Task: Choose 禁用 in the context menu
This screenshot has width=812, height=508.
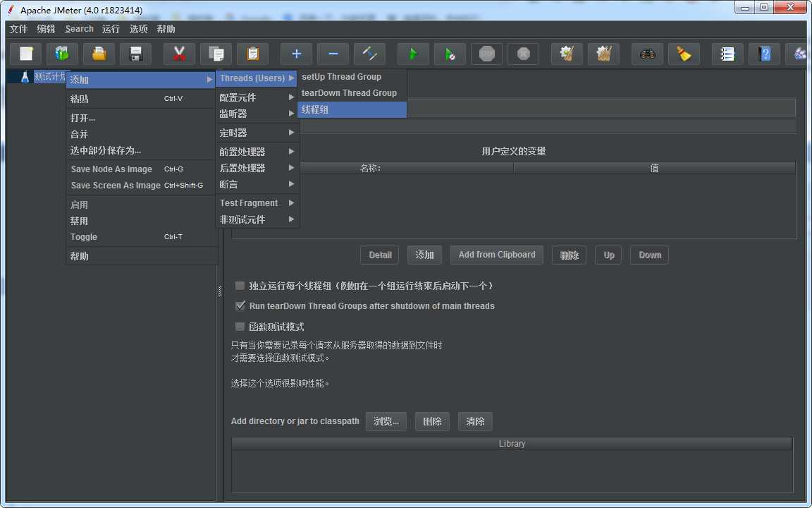Action: [x=141, y=221]
